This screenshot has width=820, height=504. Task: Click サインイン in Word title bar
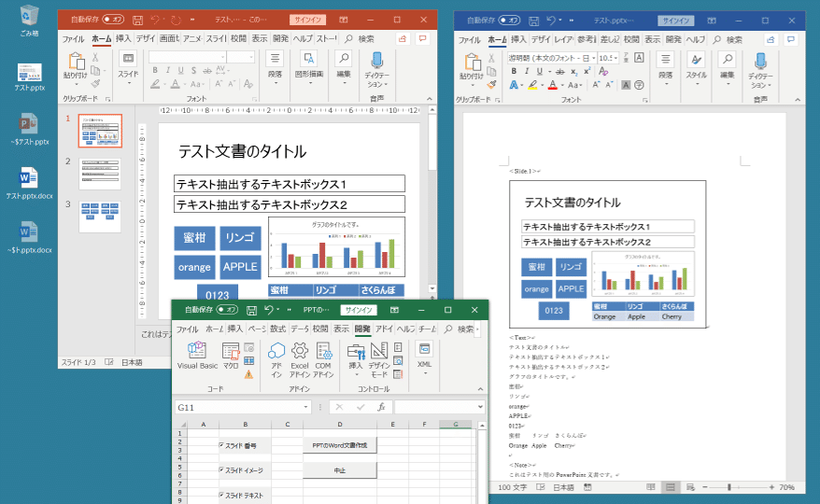pos(676,21)
